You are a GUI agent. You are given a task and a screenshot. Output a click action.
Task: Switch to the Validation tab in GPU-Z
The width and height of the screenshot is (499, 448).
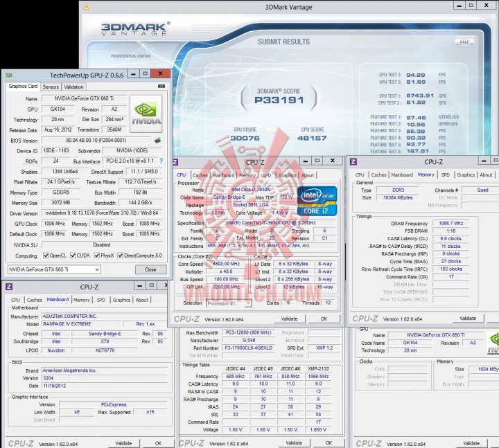point(73,87)
